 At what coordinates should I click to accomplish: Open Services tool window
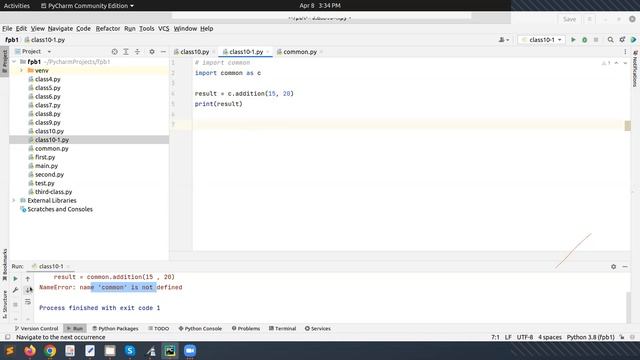[318, 329]
